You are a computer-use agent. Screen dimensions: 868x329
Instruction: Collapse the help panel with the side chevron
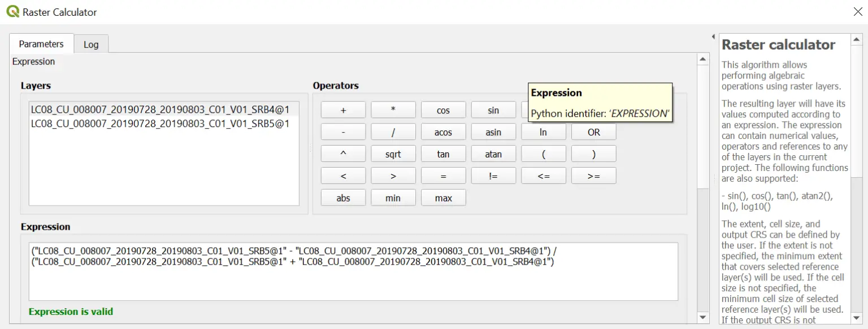coord(713,35)
